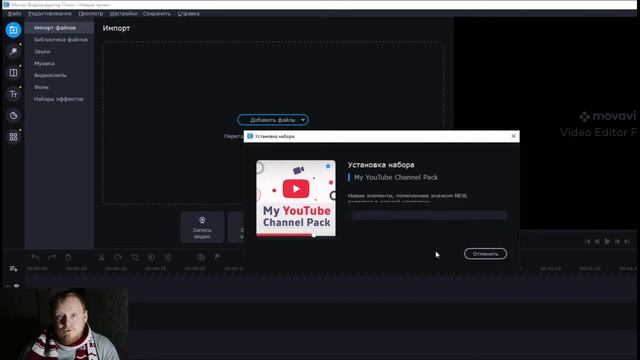Click the Movavi app icon in title bar
Screen dimensions: 640x360
6,4
